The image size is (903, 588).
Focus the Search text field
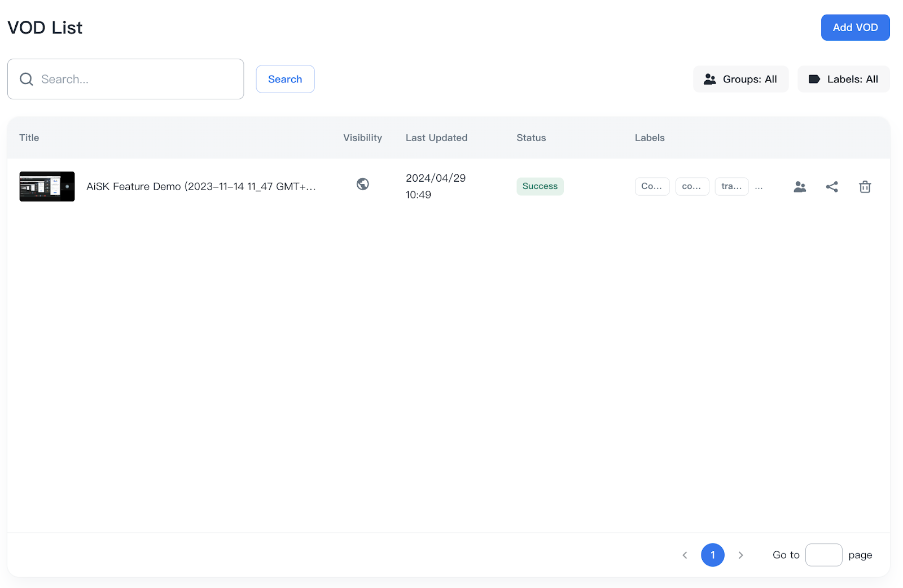(135, 79)
